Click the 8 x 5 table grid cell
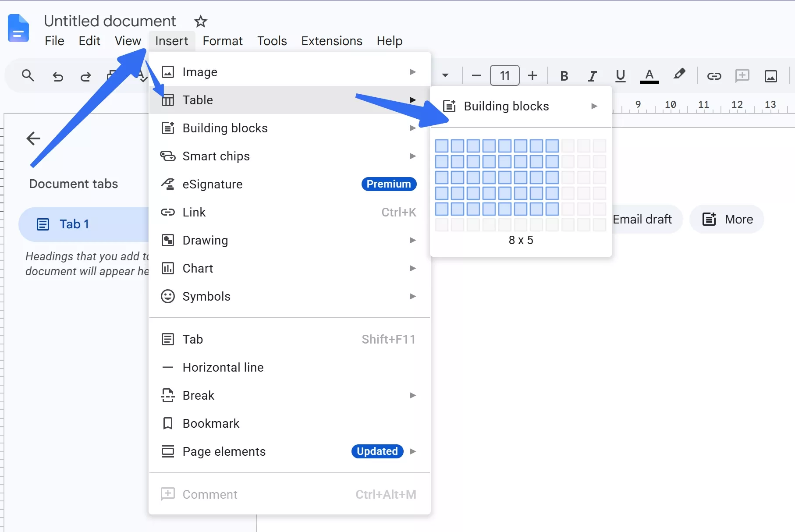The height and width of the screenshot is (532, 795). pos(552,209)
